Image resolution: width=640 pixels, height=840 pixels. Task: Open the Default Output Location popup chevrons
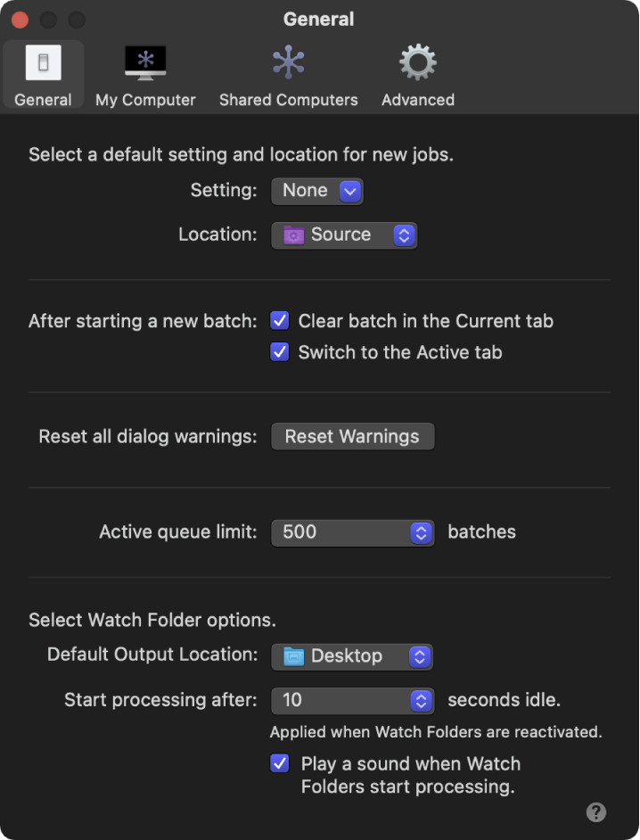[x=420, y=657]
